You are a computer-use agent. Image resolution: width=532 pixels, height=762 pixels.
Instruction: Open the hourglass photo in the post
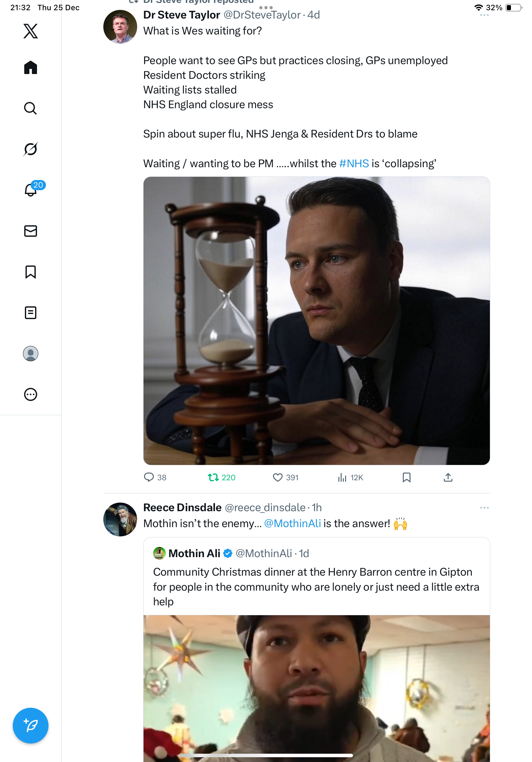click(316, 321)
